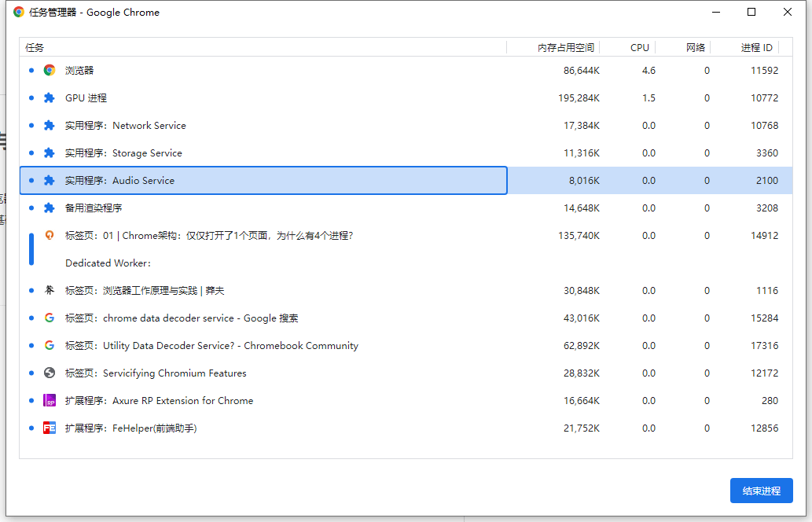The width and height of the screenshot is (812, 522).
Task: Click the puzzle icon beside GPU 进程
Action: [x=50, y=97]
